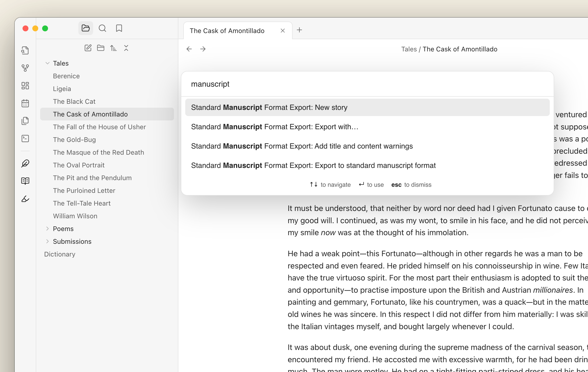
Task: Change sort order icon
Action: tap(113, 48)
